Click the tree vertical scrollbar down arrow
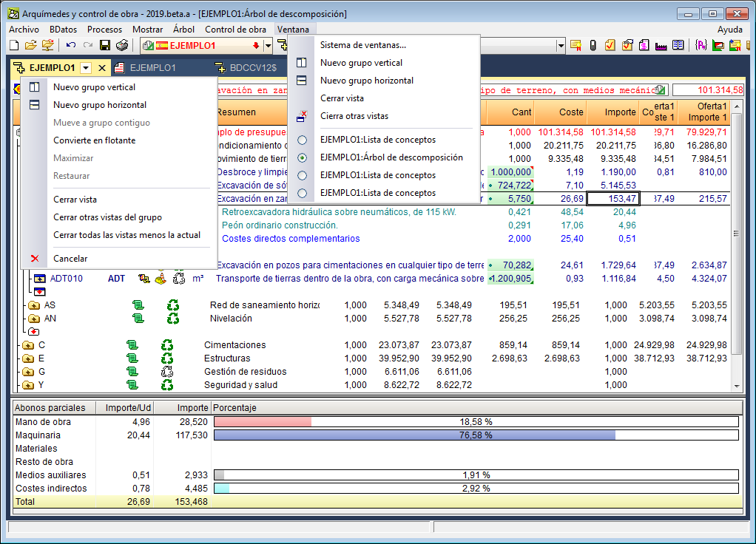The width and height of the screenshot is (756, 544). pos(737,386)
